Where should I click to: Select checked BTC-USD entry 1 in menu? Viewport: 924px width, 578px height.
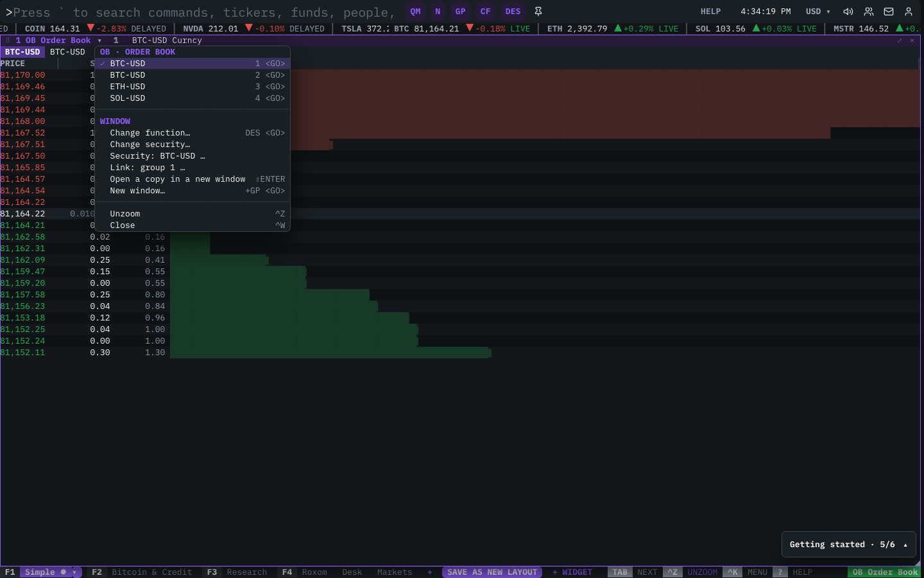coord(193,64)
